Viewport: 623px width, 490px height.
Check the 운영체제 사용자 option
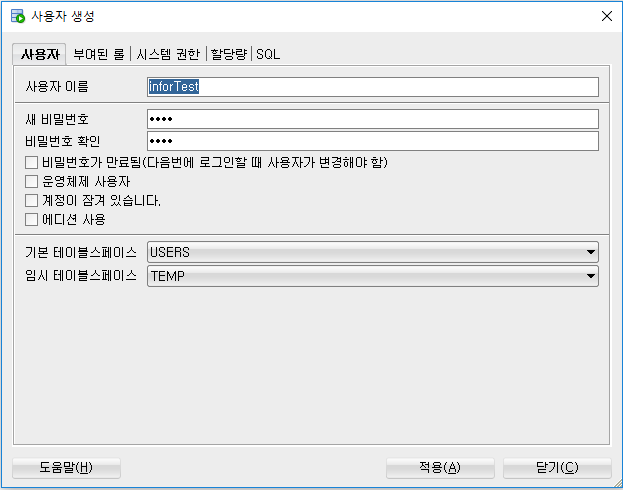pyautogui.click(x=31, y=181)
